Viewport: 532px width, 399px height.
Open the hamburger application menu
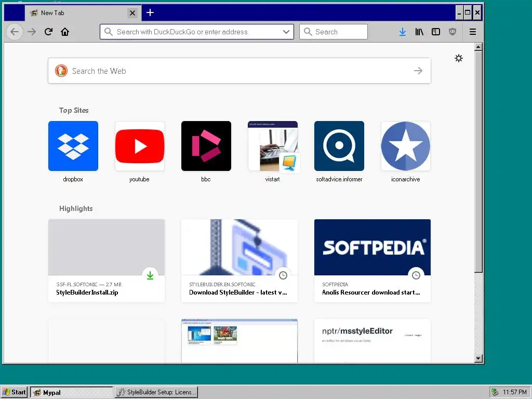pyautogui.click(x=473, y=32)
